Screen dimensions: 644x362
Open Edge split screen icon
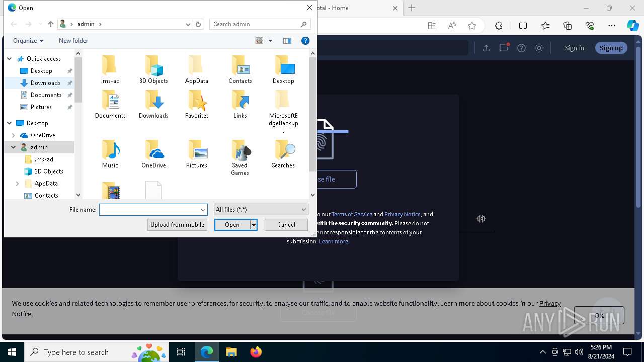(x=523, y=26)
